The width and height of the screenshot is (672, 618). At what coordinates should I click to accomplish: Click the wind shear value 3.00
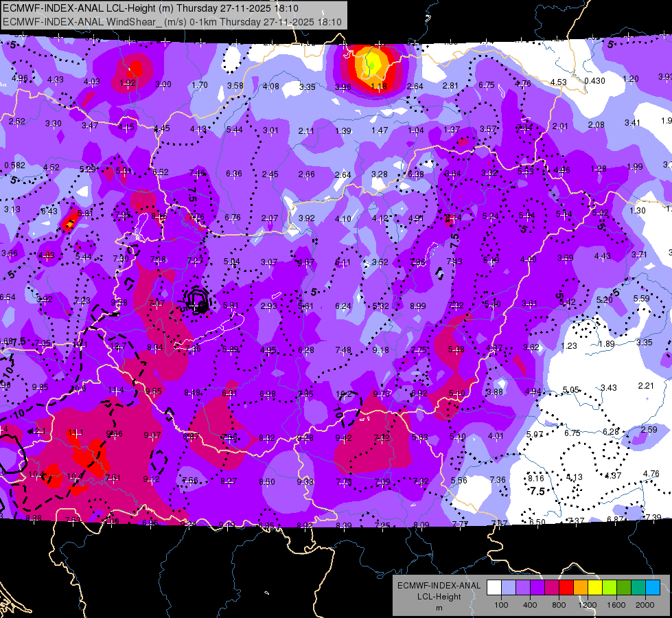[x=163, y=84]
